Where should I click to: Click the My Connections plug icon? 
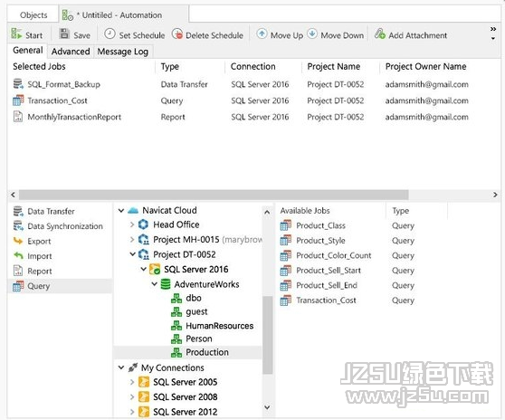[x=133, y=367]
